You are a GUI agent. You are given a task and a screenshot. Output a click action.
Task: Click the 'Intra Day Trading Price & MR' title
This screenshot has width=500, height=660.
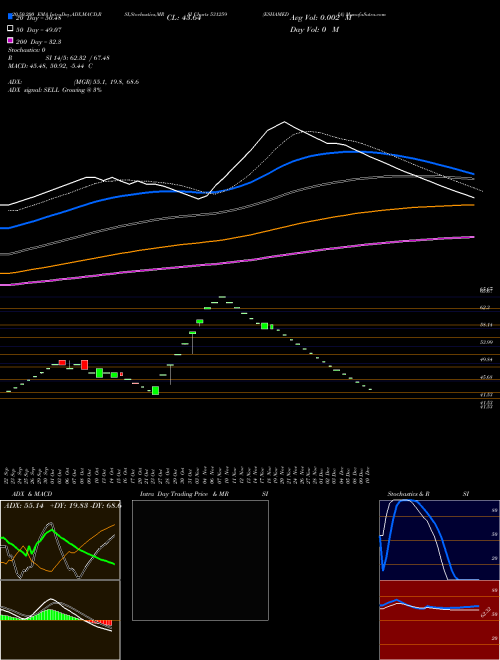[x=184, y=494]
